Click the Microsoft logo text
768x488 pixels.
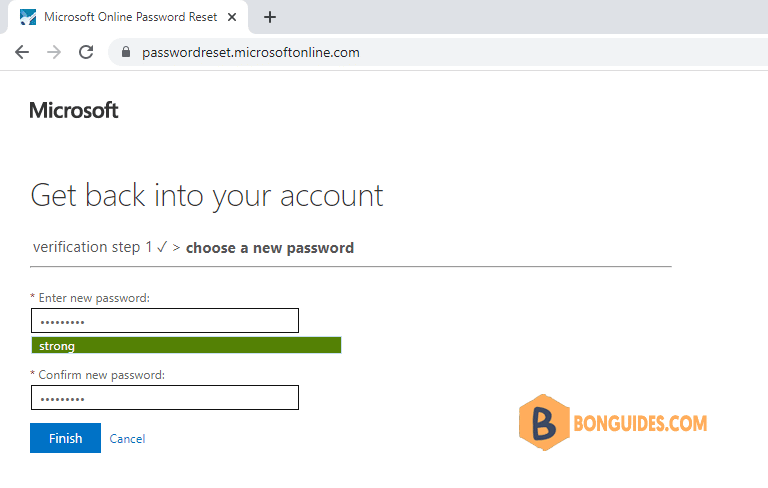click(x=74, y=110)
